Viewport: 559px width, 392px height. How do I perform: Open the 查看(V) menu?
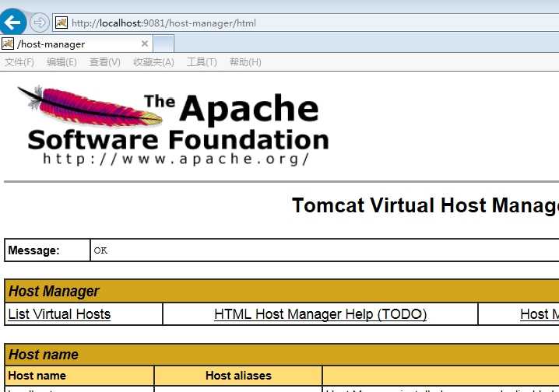[105, 62]
